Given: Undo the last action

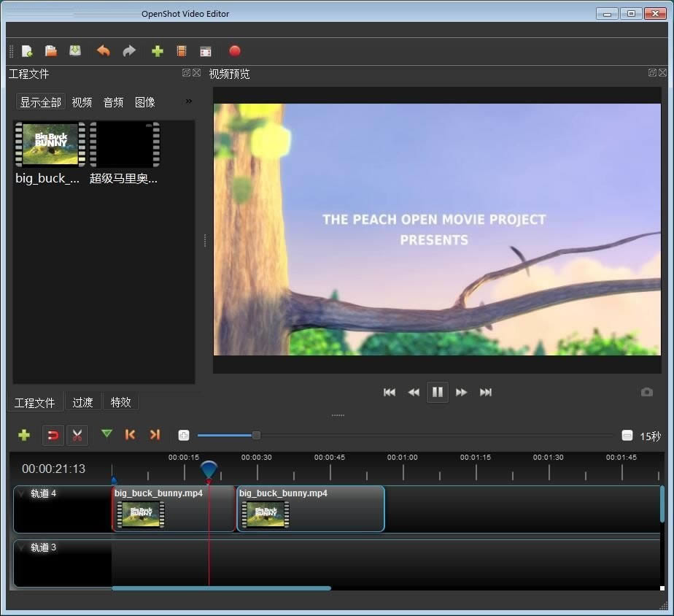Looking at the screenshot, I should (103, 51).
